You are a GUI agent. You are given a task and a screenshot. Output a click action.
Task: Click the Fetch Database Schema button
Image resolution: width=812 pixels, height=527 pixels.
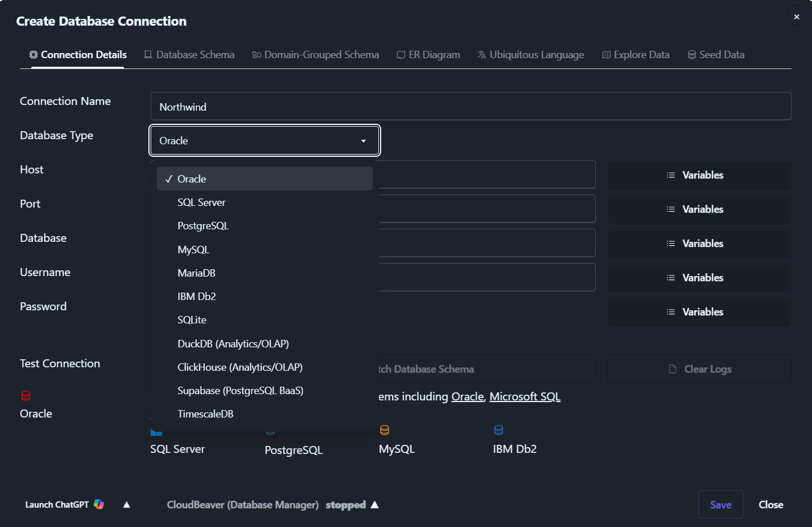click(x=487, y=369)
